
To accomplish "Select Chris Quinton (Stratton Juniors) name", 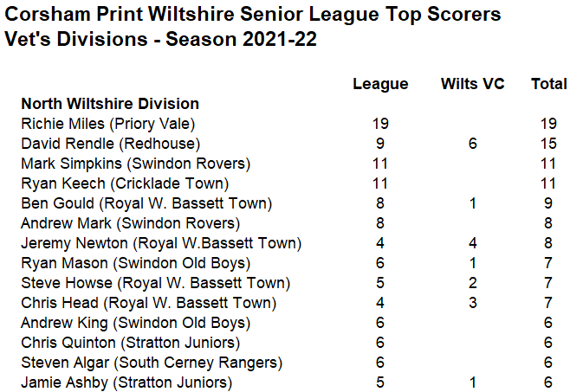I will tap(131, 343).
